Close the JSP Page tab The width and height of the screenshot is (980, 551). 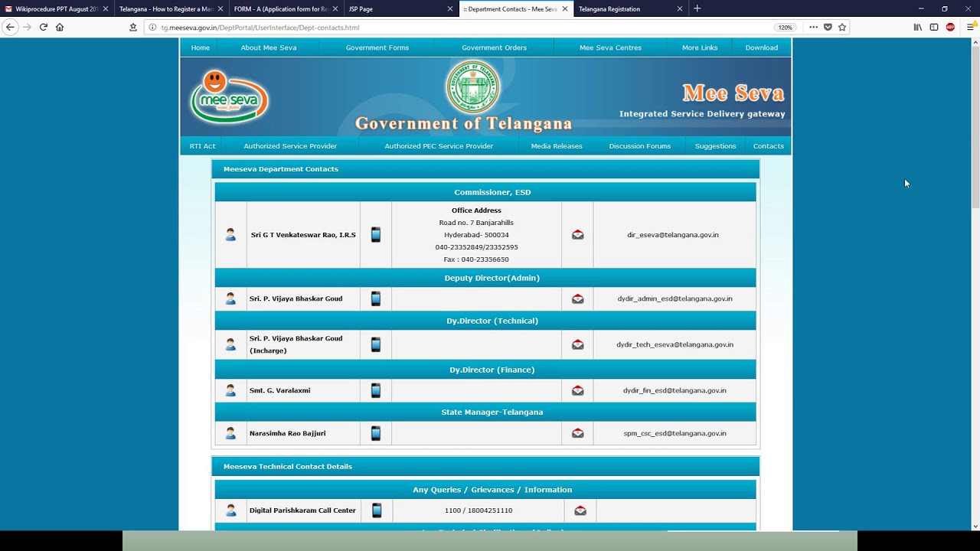click(450, 9)
